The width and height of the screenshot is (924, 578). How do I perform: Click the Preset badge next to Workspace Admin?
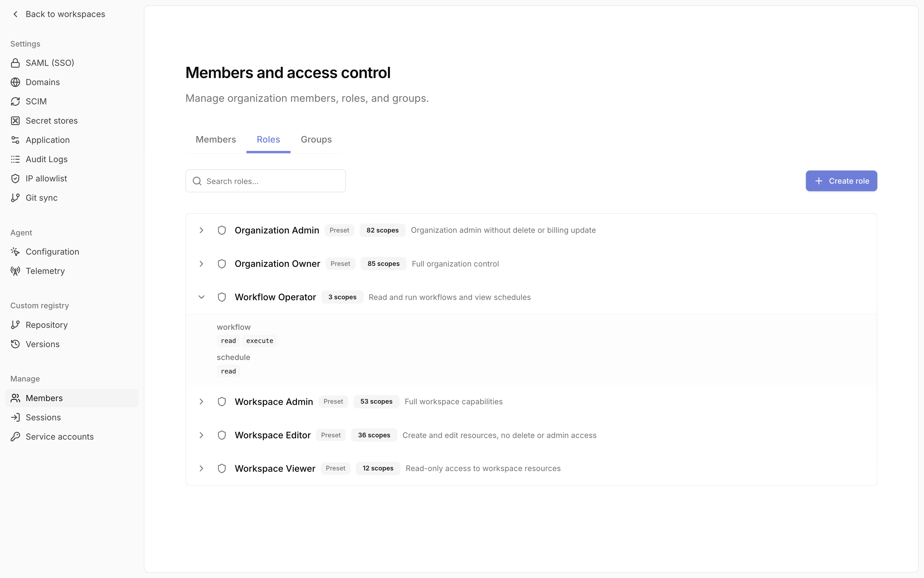coord(333,401)
